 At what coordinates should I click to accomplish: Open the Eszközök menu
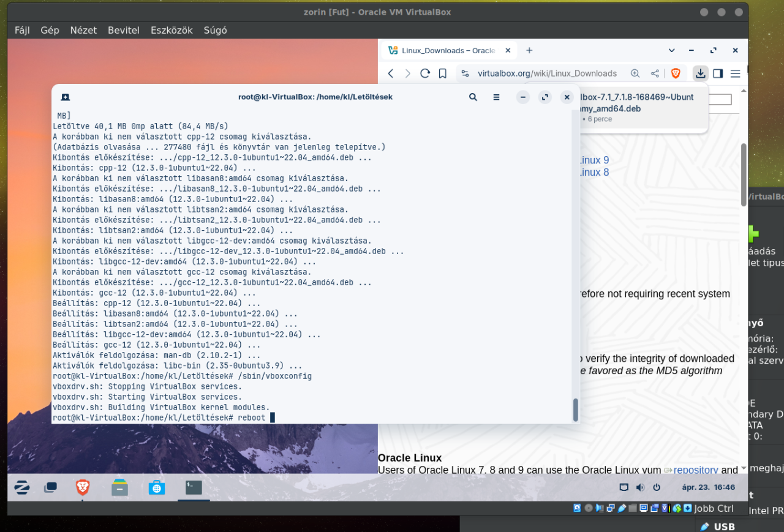coord(171,30)
